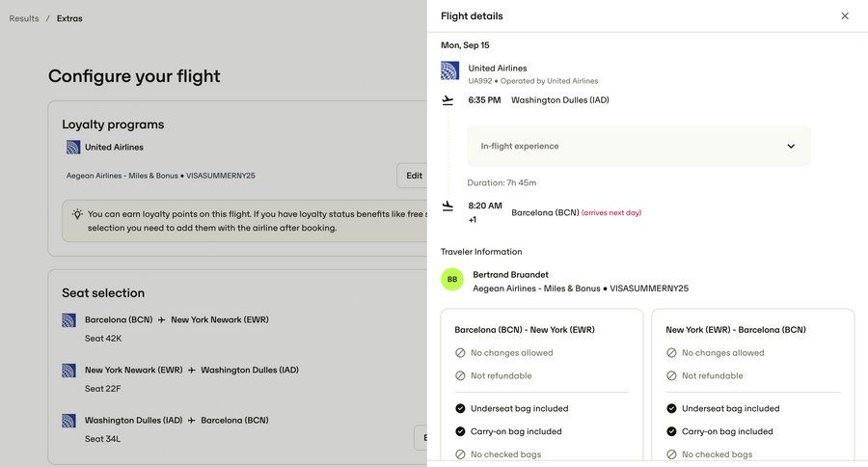The image size is (868, 467).
Task: Click airline logo beside Washington Dulles to Barcelona
Action: pyautogui.click(x=69, y=421)
